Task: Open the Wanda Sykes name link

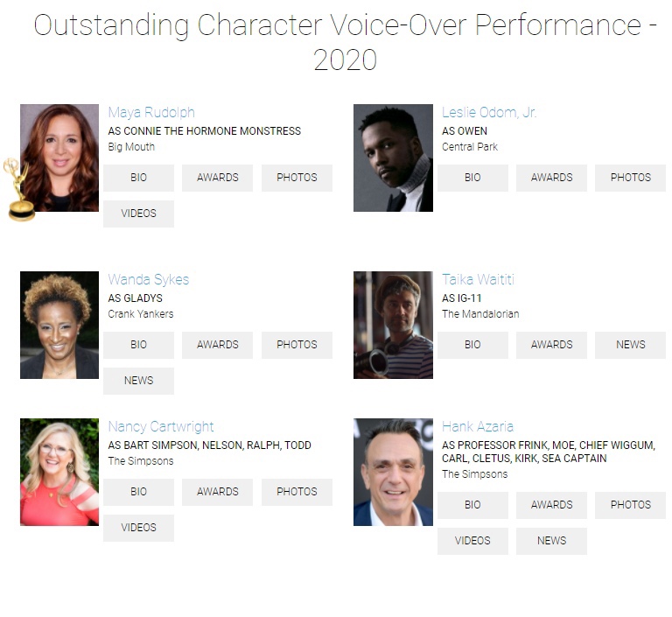Action: [x=149, y=280]
